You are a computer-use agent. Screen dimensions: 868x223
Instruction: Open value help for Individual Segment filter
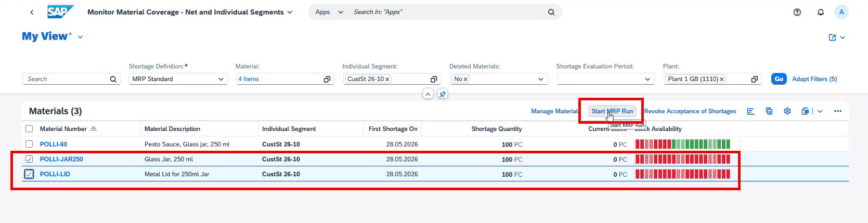coord(434,79)
